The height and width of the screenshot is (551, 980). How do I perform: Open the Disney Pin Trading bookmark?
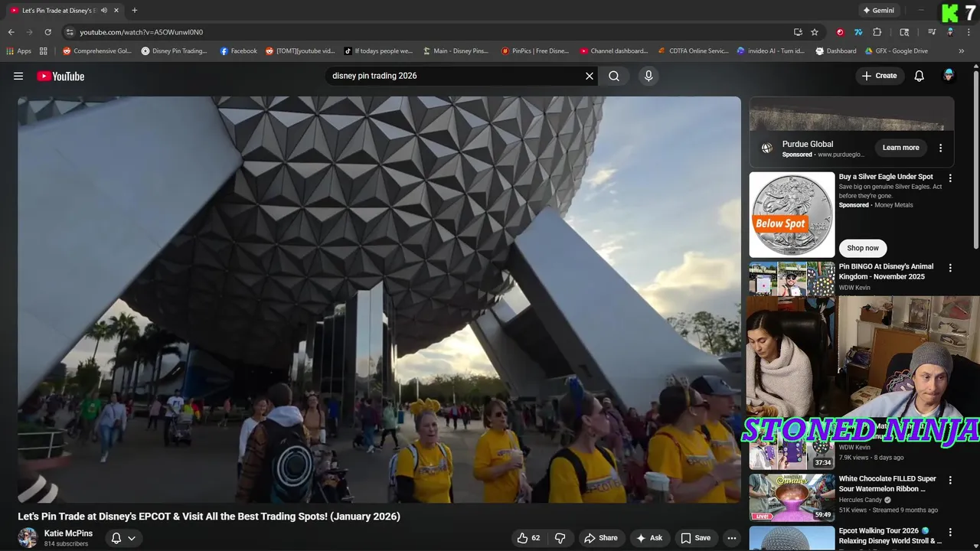pos(175,51)
